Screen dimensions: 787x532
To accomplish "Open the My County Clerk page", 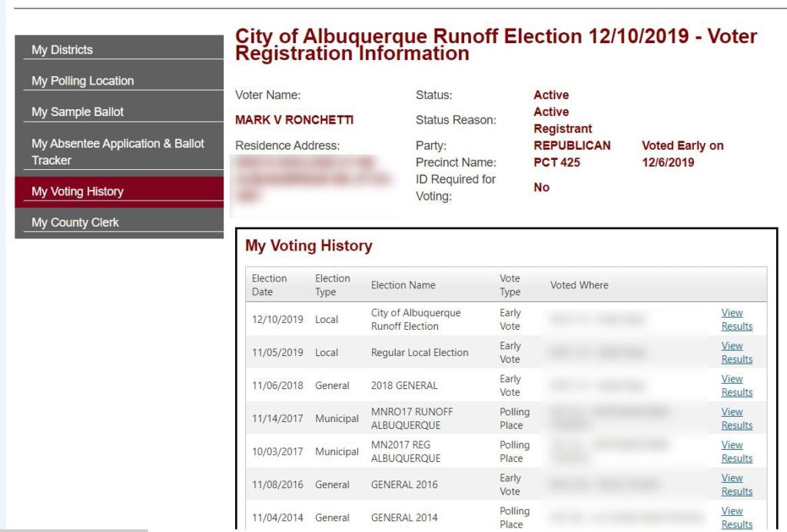I will (x=119, y=222).
